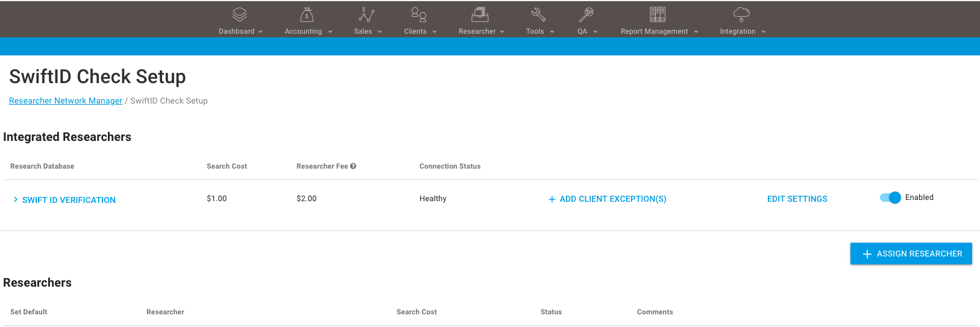980x327 pixels.
Task: Click the SwiftID Check Setup page title
Action: [x=98, y=76]
